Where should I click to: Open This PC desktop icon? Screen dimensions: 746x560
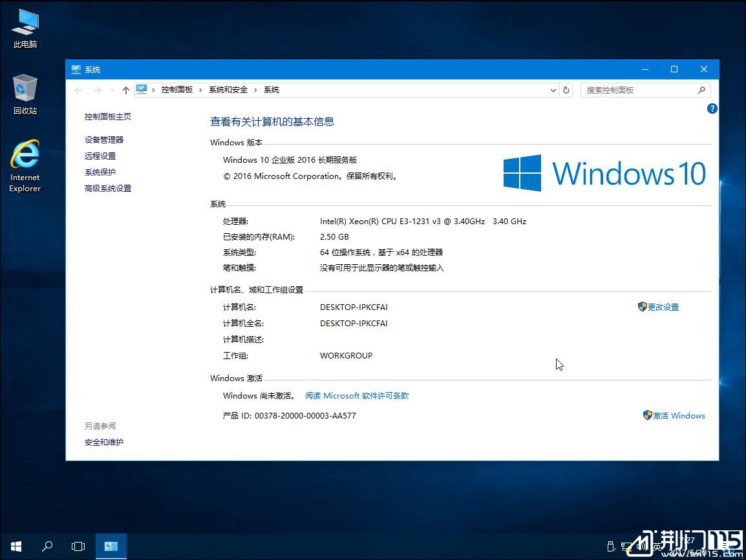pyautogui.click(x=25, y=29)
